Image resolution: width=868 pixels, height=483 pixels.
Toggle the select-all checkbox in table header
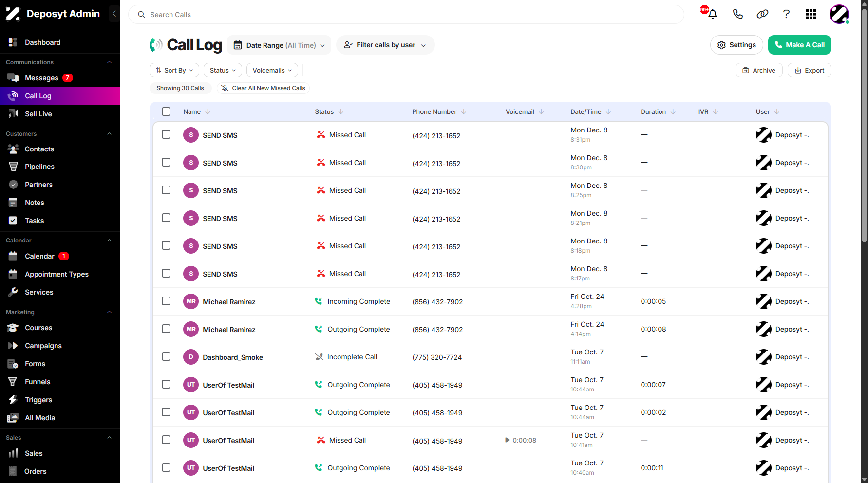pos(166,111)
